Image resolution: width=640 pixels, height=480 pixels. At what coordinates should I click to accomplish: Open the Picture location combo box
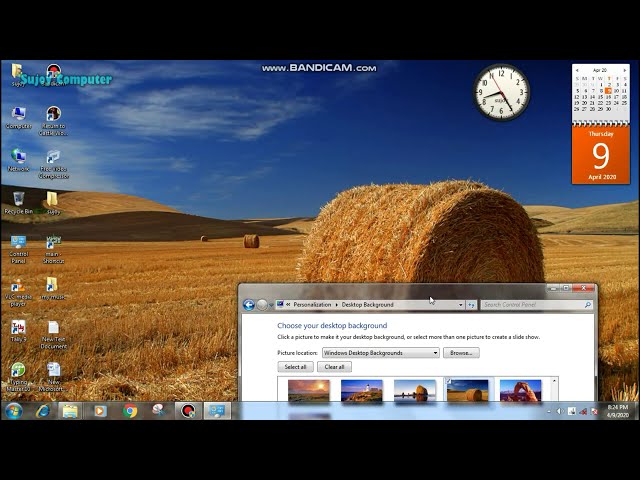coord(380,353)
